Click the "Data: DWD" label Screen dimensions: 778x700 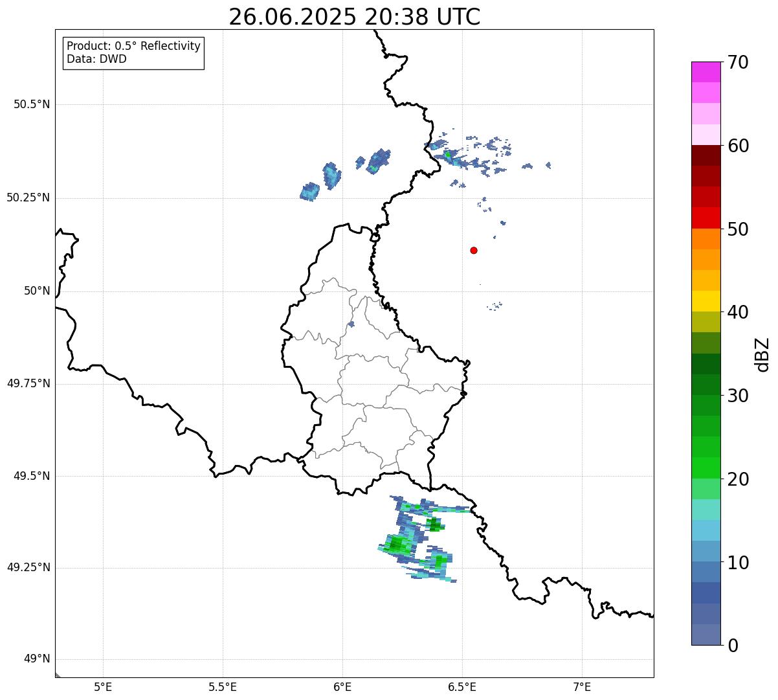coord(96,59)
